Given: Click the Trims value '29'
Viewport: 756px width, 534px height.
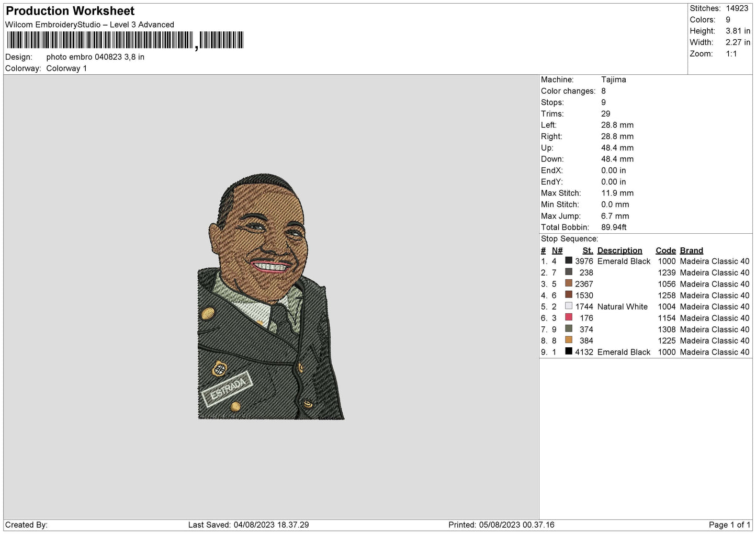Looking at the screenshot, I should (606, 113).
